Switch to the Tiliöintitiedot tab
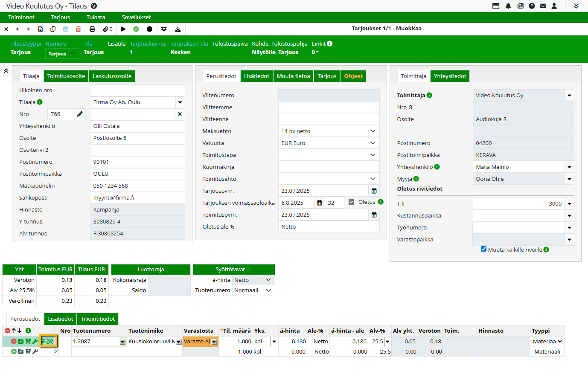This screenshot has height=380, width=588. click(98, 319)
